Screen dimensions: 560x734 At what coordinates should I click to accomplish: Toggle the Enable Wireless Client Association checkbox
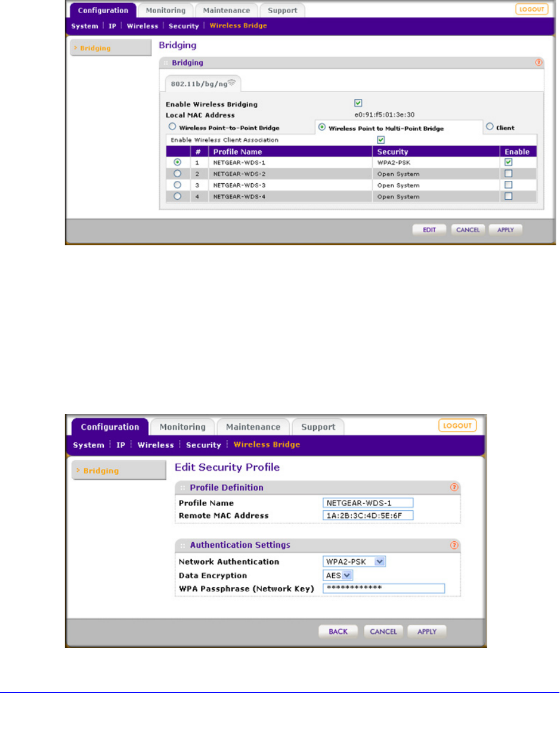[x=380, y=140]
